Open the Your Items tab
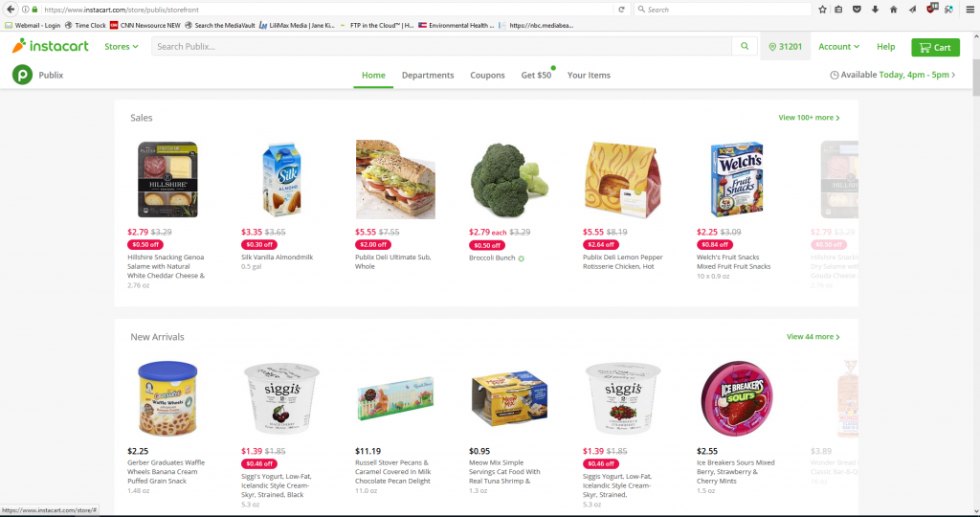The width and height of the screenshot is (980, 517). click(x=589, y=75)
